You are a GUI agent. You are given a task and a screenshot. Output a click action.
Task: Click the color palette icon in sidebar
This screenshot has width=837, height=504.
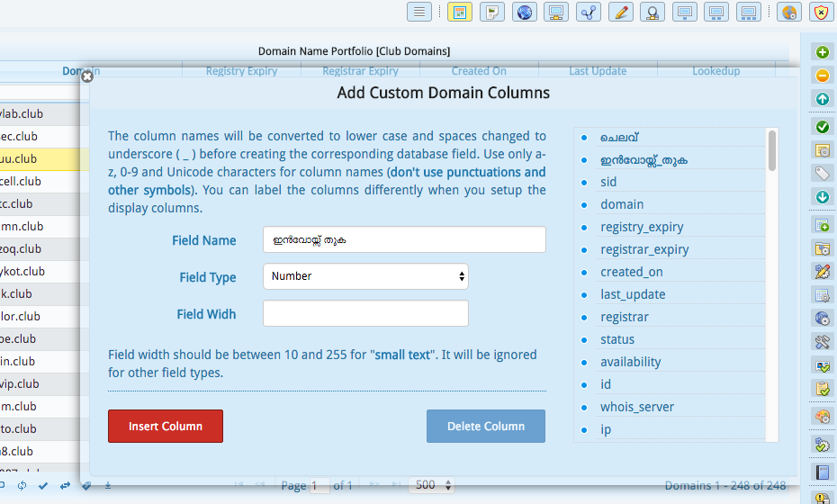pos(822,417)
